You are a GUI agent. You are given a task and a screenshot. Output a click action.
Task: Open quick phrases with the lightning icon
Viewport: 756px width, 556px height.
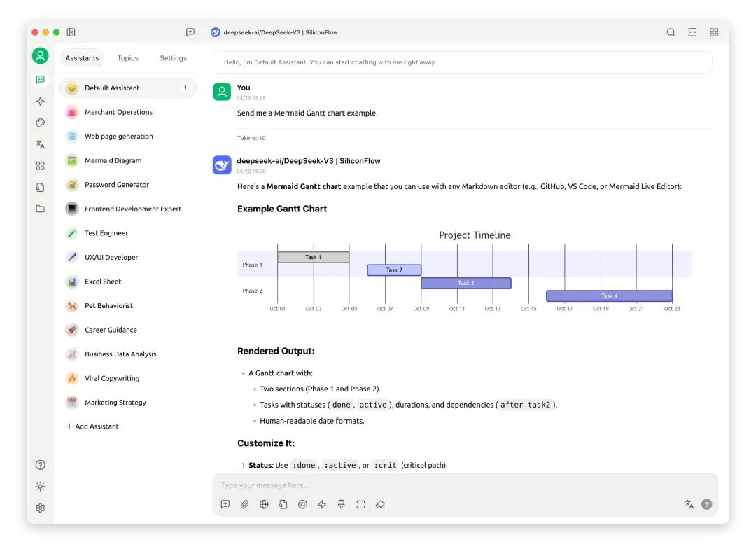[322, 504]
